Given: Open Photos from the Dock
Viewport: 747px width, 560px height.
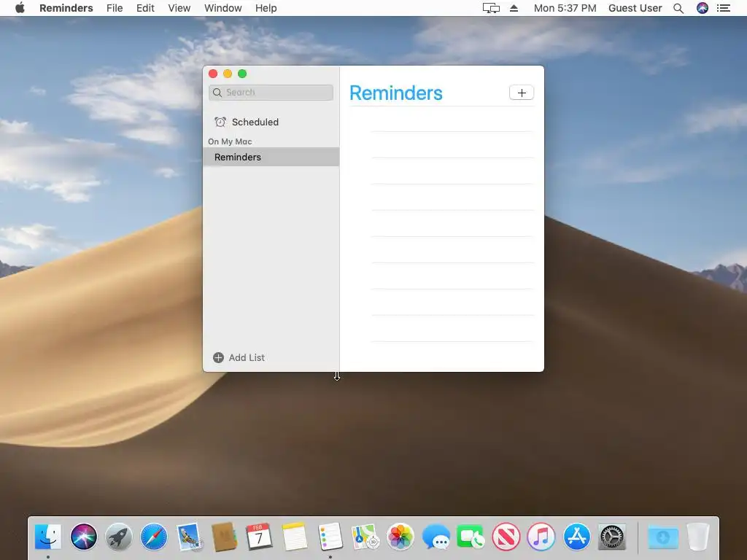Looking at the screenshot, I should [x=400, y=537].
